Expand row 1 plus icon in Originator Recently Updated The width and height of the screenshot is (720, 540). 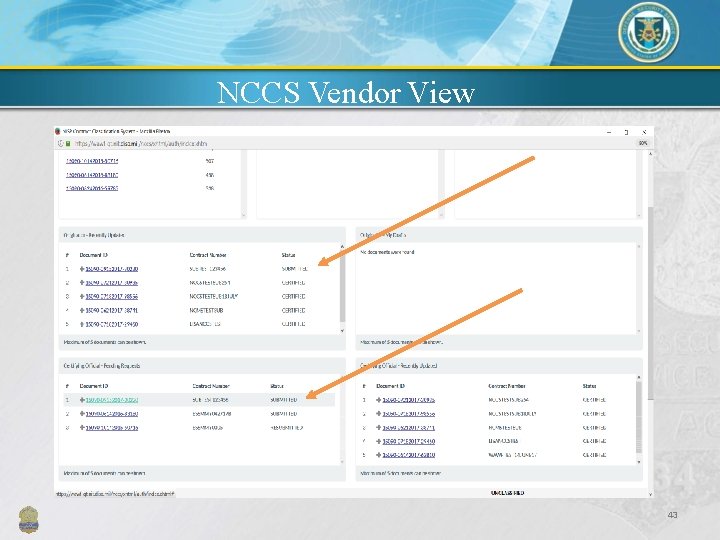click(82, 269)
